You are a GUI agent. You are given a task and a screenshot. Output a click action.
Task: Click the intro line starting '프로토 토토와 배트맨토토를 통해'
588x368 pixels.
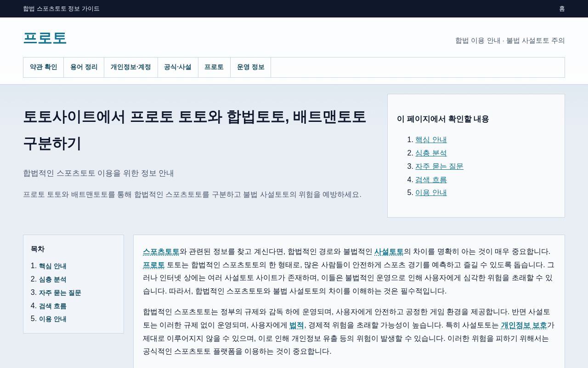[192, 195]
